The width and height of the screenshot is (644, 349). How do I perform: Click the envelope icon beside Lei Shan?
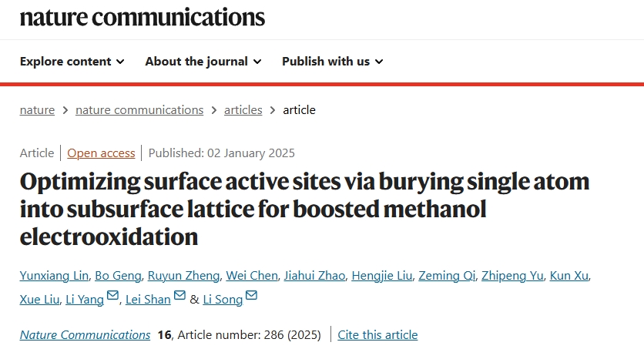[179, 296]
